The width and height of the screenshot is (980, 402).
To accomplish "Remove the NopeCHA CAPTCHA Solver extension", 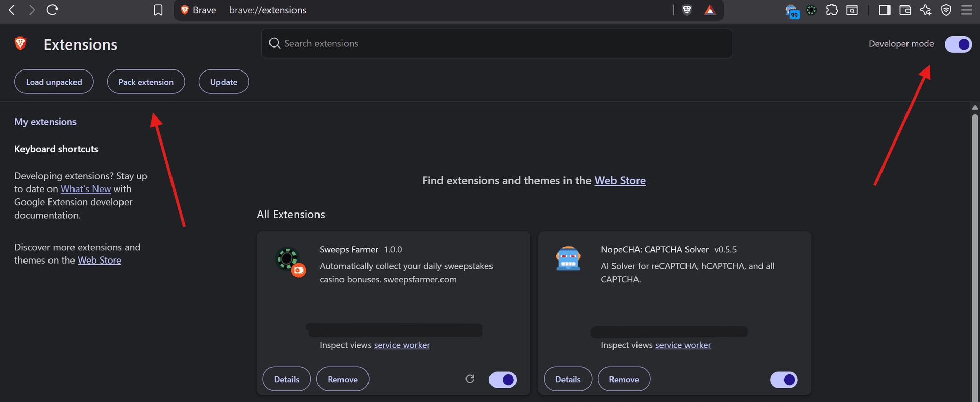I will (x=624, y=379).
